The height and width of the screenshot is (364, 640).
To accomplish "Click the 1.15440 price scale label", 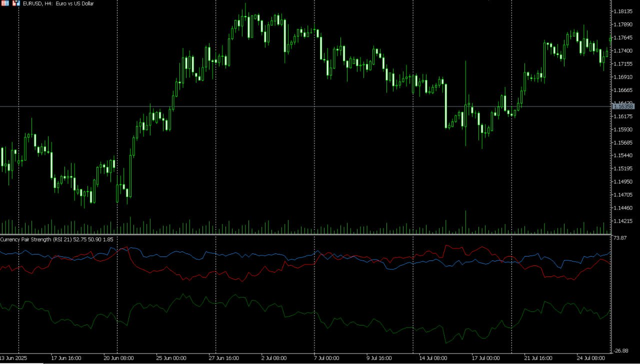I will coord(625,155).
